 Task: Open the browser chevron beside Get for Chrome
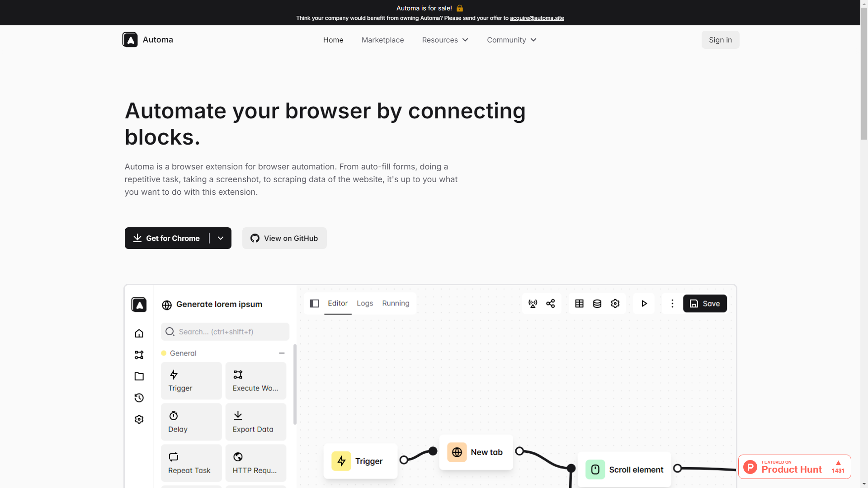click(x=221, y=238)
